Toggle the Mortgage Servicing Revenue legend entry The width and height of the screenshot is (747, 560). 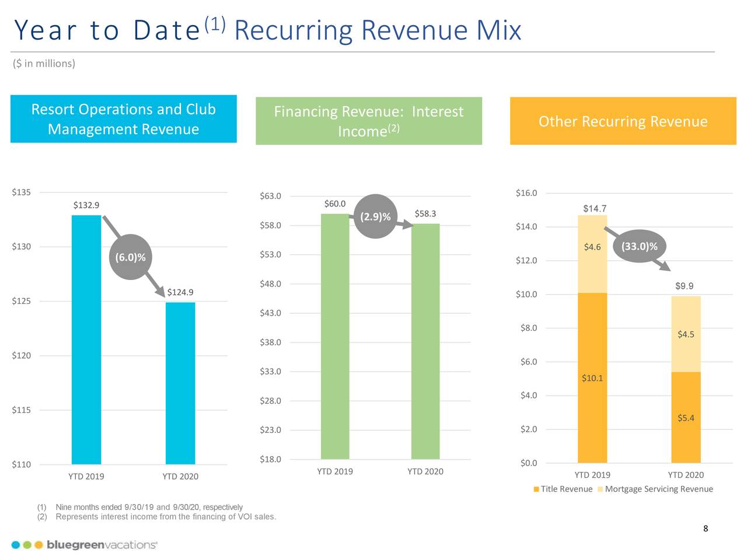658,489
